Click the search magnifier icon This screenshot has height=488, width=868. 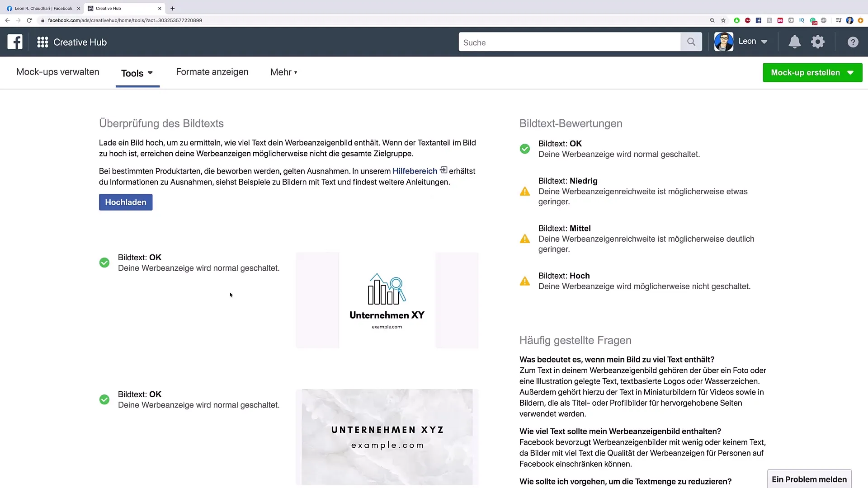[692, 42]
